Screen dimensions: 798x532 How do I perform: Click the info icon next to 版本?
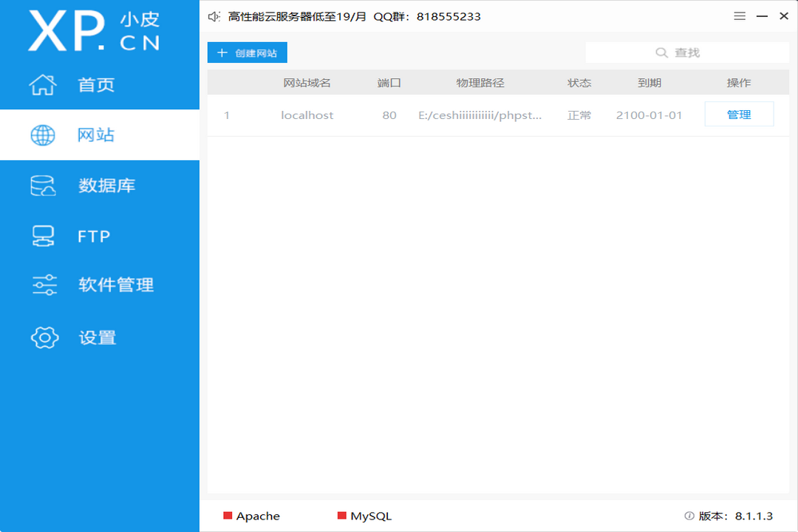click(688, 516)
